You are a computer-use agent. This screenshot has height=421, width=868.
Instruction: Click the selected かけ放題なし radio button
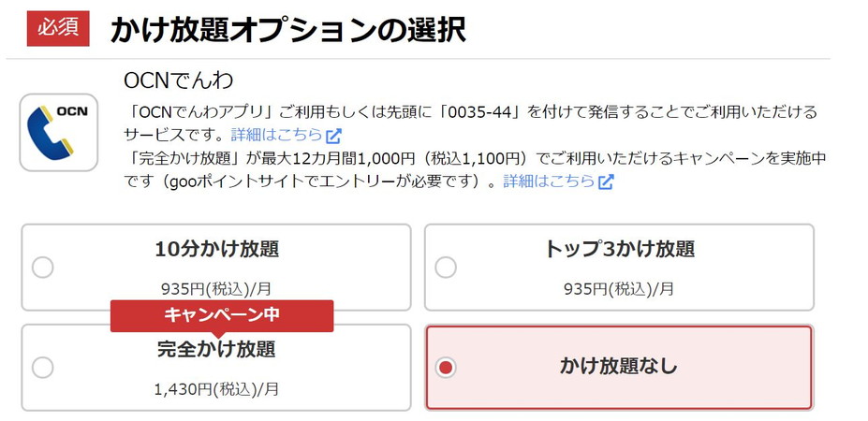tap(446, 368)
